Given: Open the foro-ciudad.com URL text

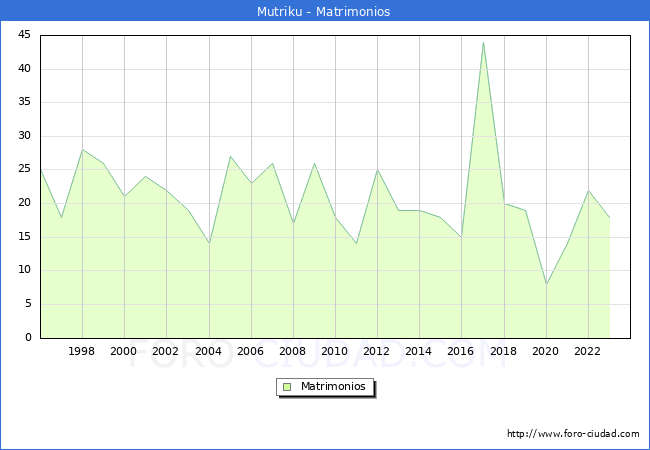Looking at the screenshot, I should [573, 434].
